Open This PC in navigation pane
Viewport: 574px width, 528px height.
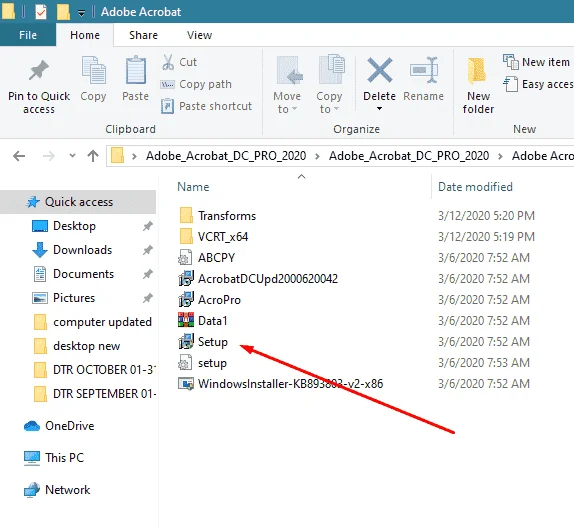pyautogui.click(x=54, y=458)
